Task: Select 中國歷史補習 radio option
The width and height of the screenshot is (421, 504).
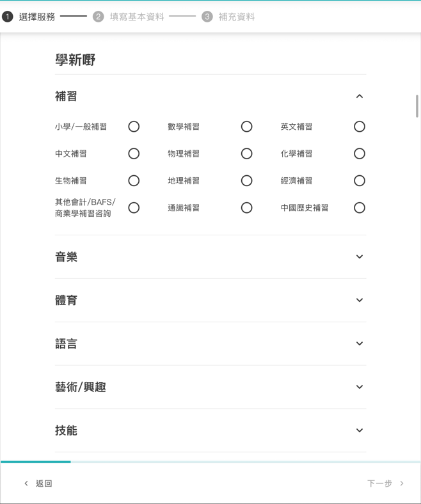Action: tap(360, 208)
